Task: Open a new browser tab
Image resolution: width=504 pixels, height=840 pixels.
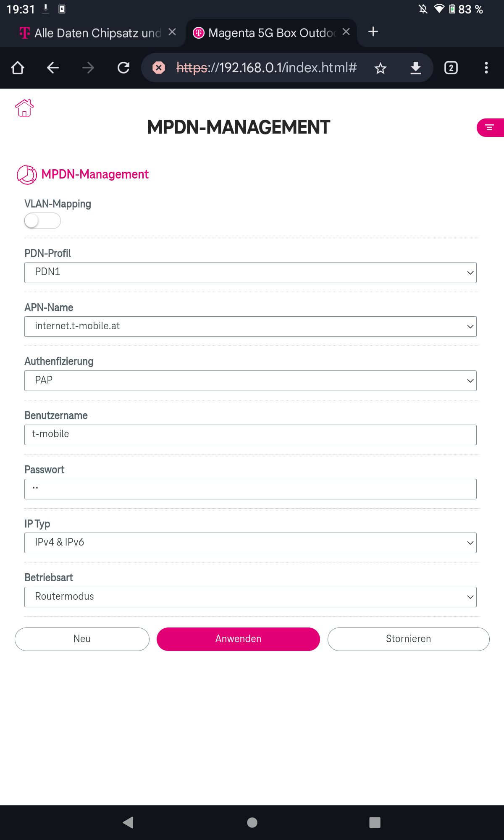Action: pos(373,32)
